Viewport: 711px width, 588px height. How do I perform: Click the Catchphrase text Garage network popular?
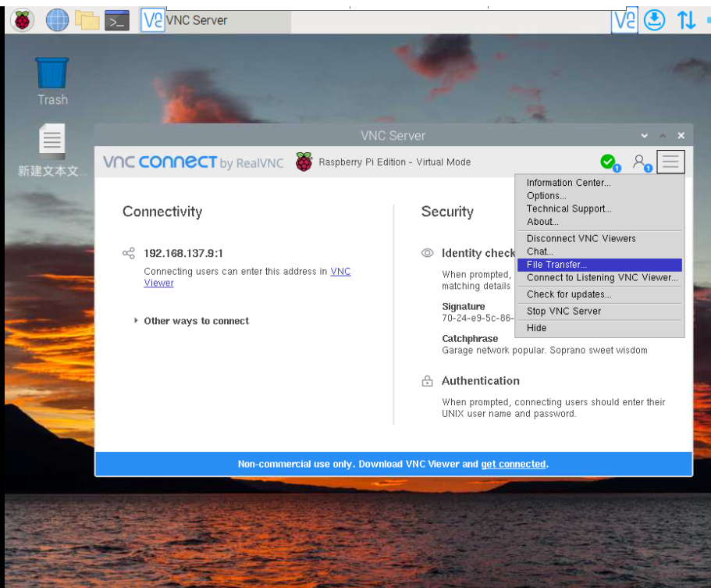coord(545,351)
